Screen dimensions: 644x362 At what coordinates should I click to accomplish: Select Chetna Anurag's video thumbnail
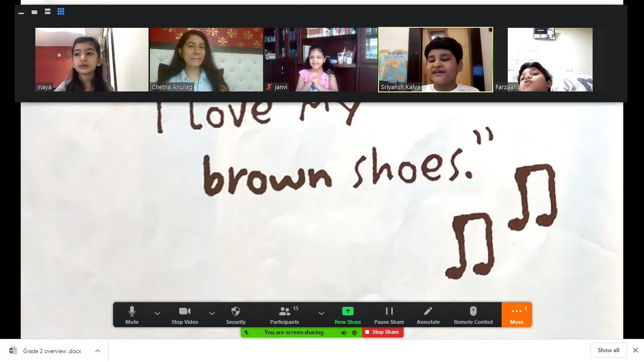point(206,60)
